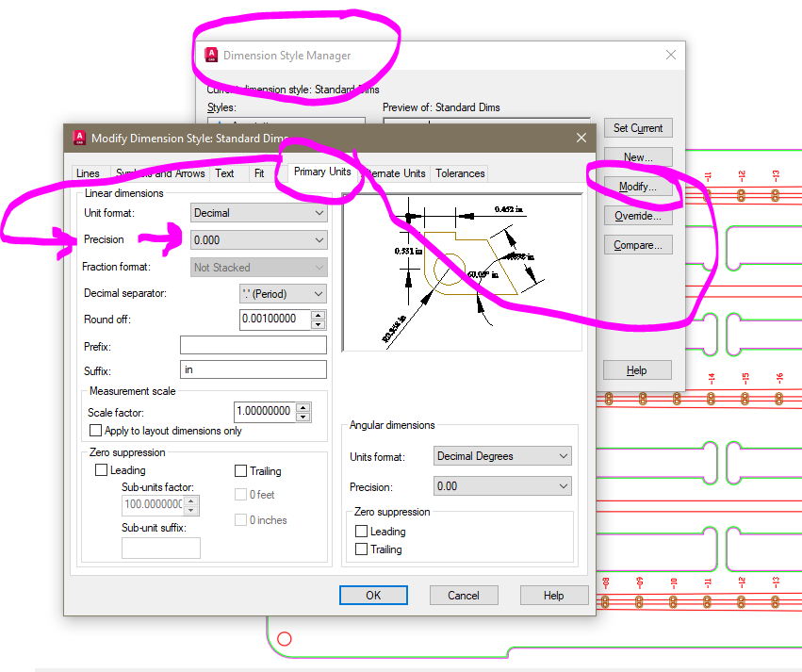The height and width of the screenshot is (672, 802).
Task: Click the Round off value field
Action: (x=274, y=320)
